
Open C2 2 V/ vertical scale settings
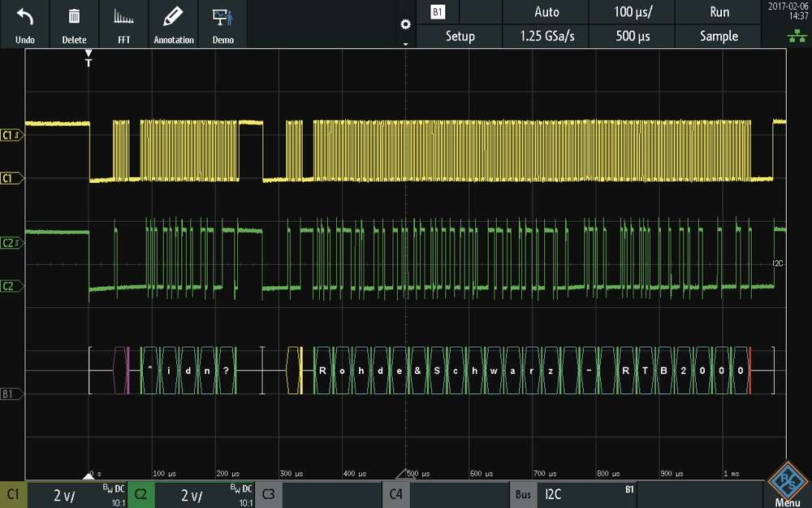point(204,494)
